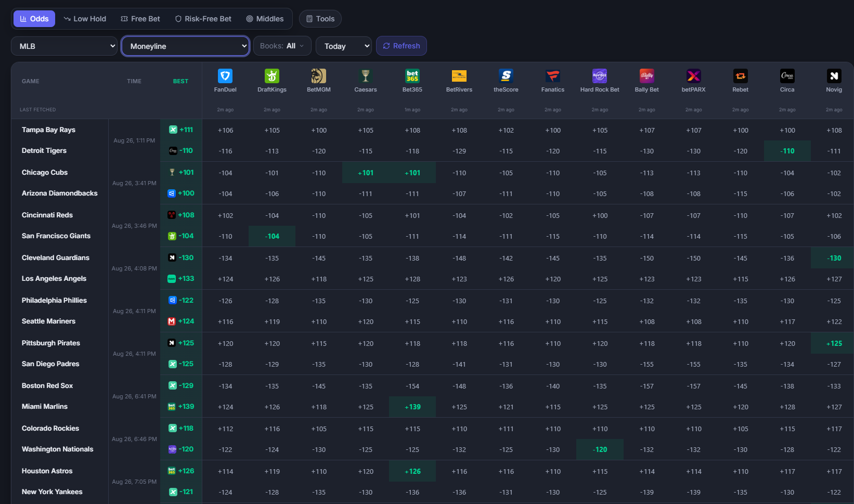Click best-odds book icon for Tampa Bay Rays
This screenshot has height=504, width=854.
(x=173, y=130)
